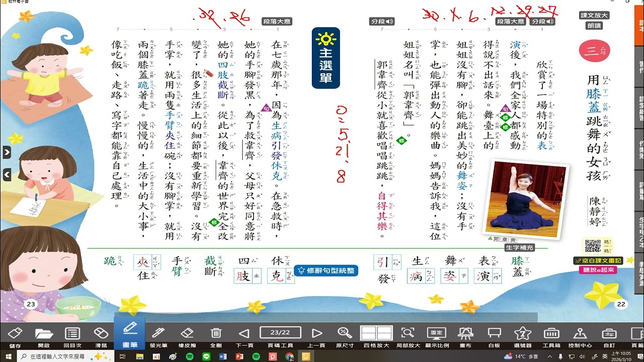
Task: Open Chrome from the taskbar
Action: pyautogui.click(x=289, y=356)
